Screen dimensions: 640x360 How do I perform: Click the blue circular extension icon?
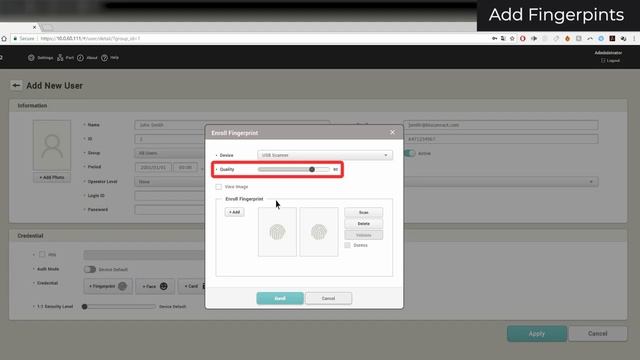pos(601,38)
